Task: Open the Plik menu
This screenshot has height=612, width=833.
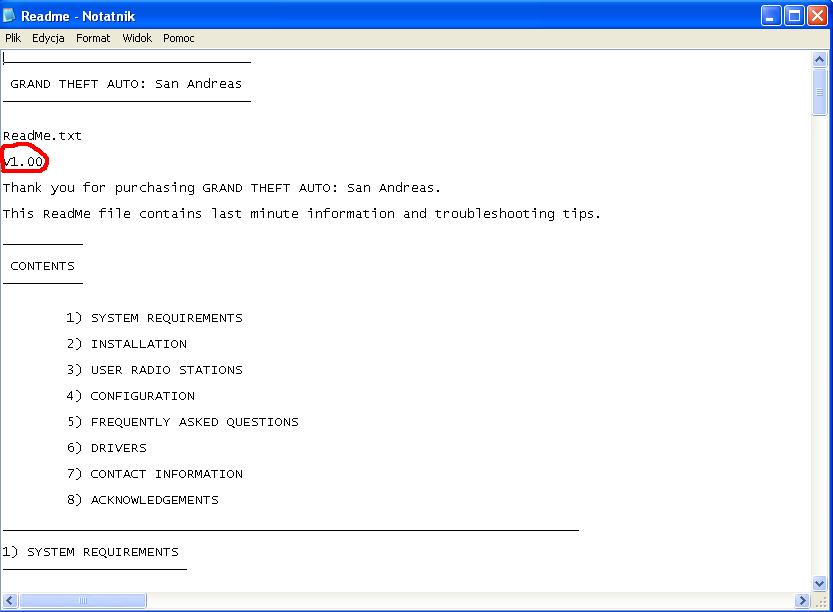Action: tap(13, 38)
